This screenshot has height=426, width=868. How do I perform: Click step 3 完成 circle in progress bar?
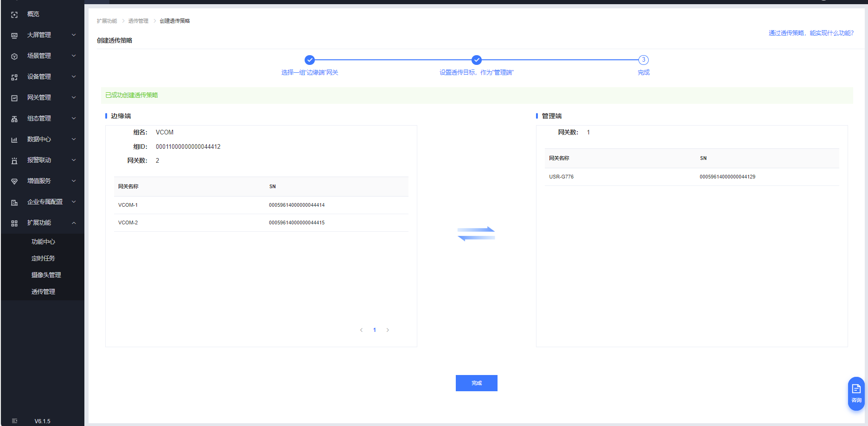pyautogui.click(x=643, y=60)
